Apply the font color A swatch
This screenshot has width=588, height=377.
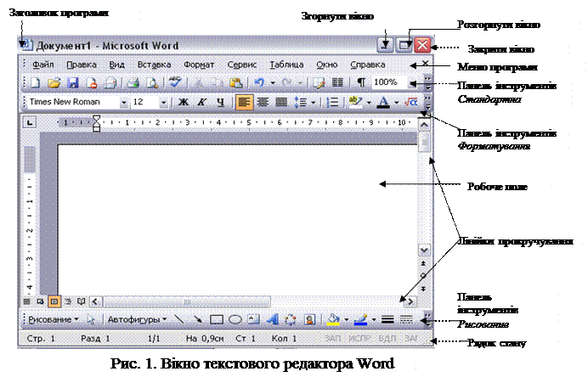point(383,102)
